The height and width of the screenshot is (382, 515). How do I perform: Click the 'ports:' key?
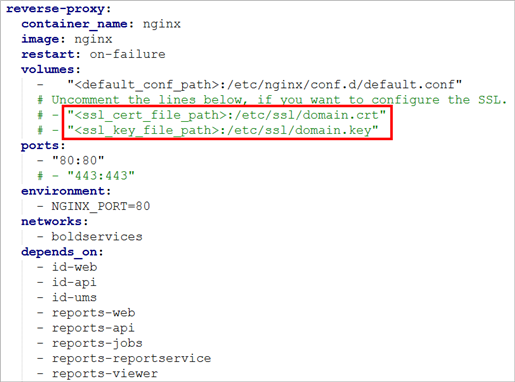(x=43, y=146)
